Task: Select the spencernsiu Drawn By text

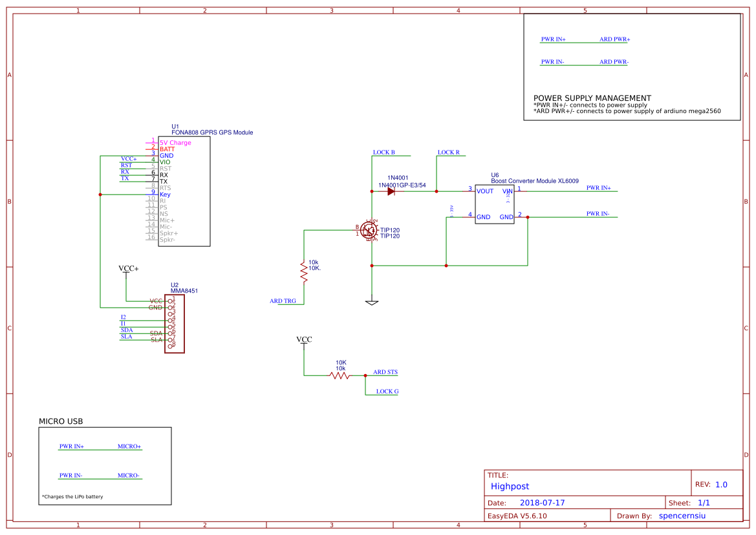Action: 682,516
